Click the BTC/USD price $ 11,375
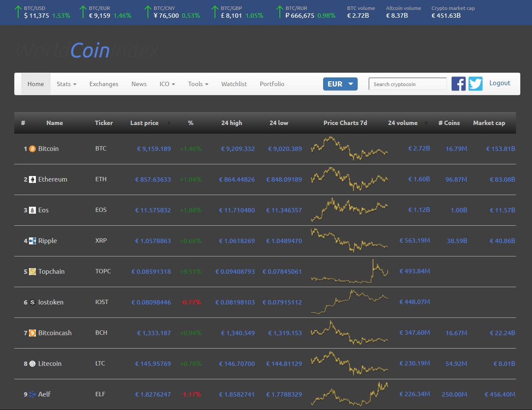Image resolution: width=532 pixels, height=410 pixels. tap(36, 16)
